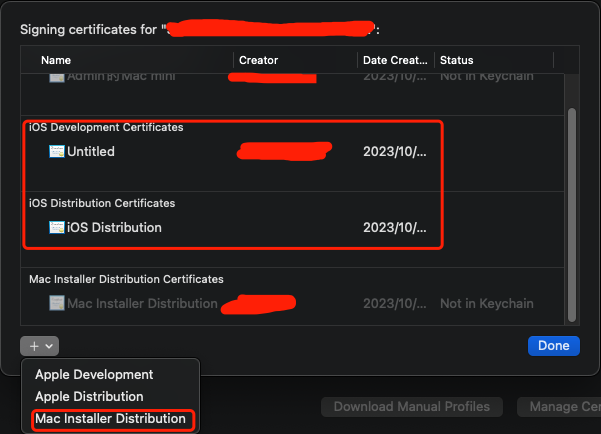The image size is (601, 434).
Task: Sort by the Date Created column header
Action: (x=395, y=60)
